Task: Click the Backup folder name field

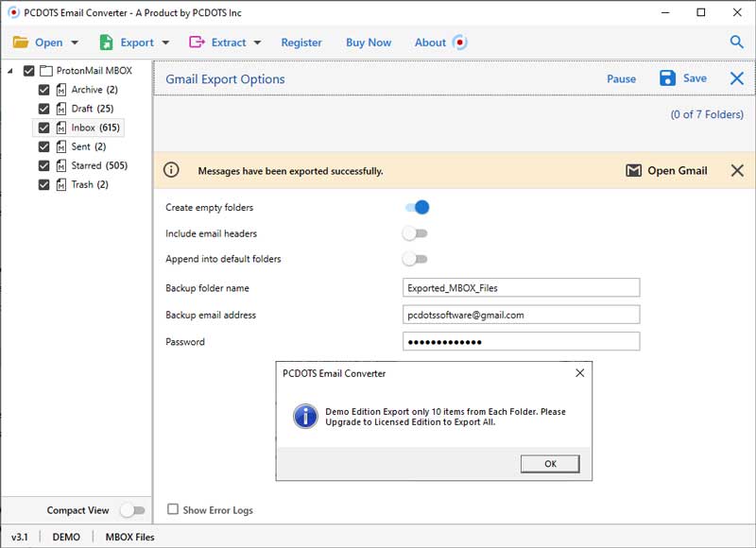Action: 522,288
